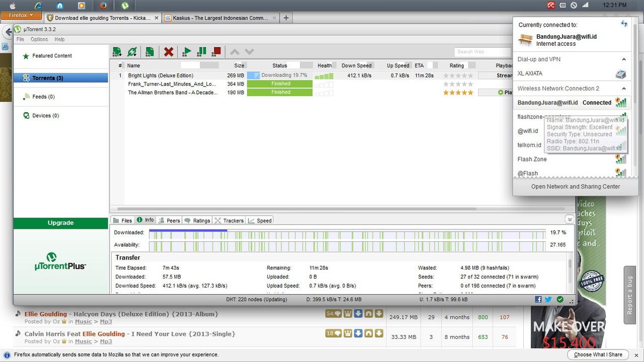644x362 pixels.
Task: Open the Options menu in µTorrent
Action: [x=39, y=39]
